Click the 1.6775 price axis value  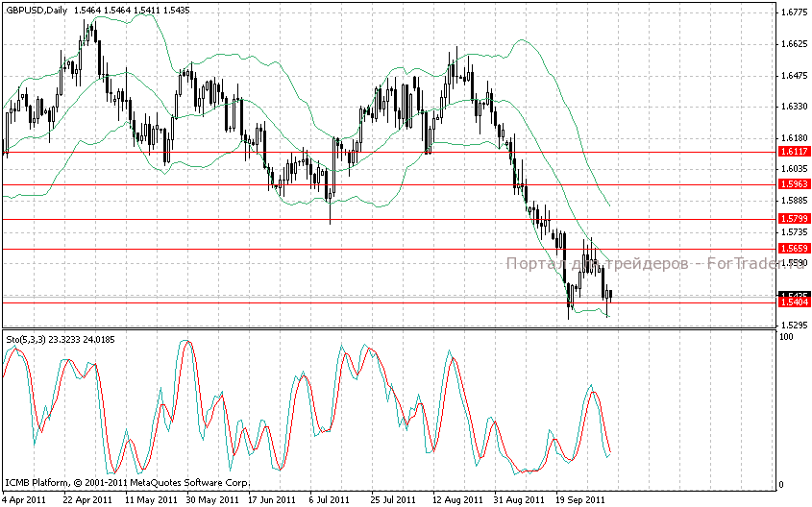(x=794, y=13)
